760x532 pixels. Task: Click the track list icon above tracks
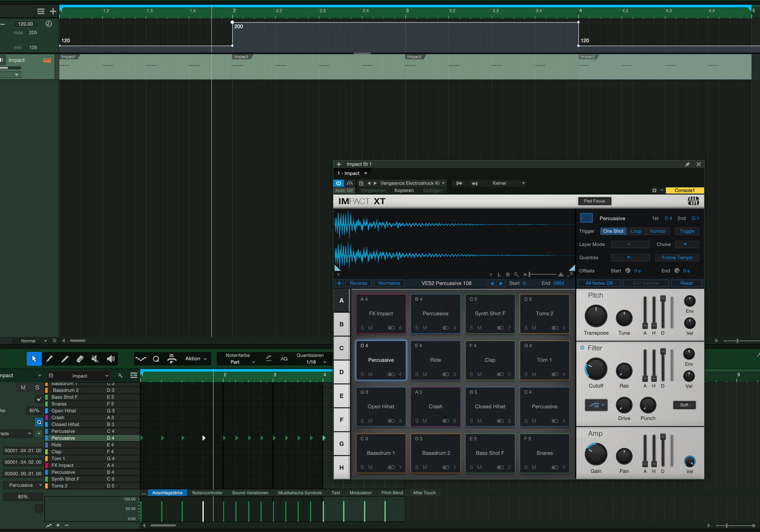[40, 11]
